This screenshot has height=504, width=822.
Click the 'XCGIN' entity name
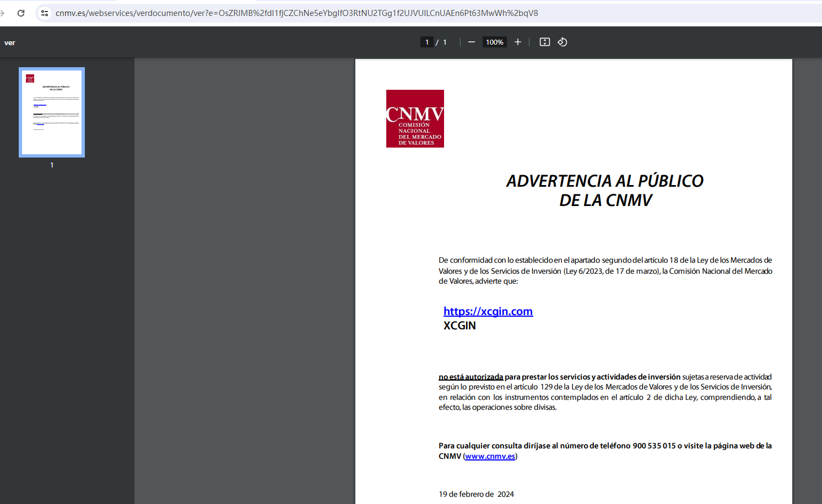pos(459,326)
